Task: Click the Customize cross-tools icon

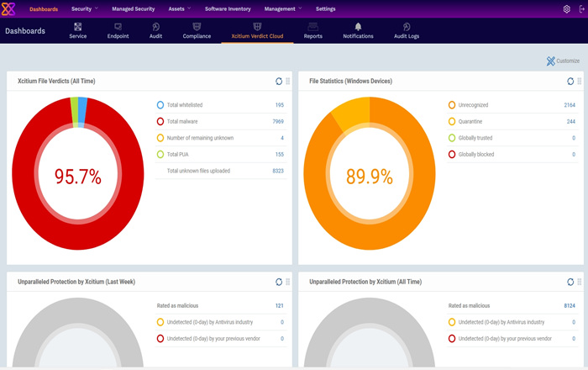Action: click(x=550, y=61)
